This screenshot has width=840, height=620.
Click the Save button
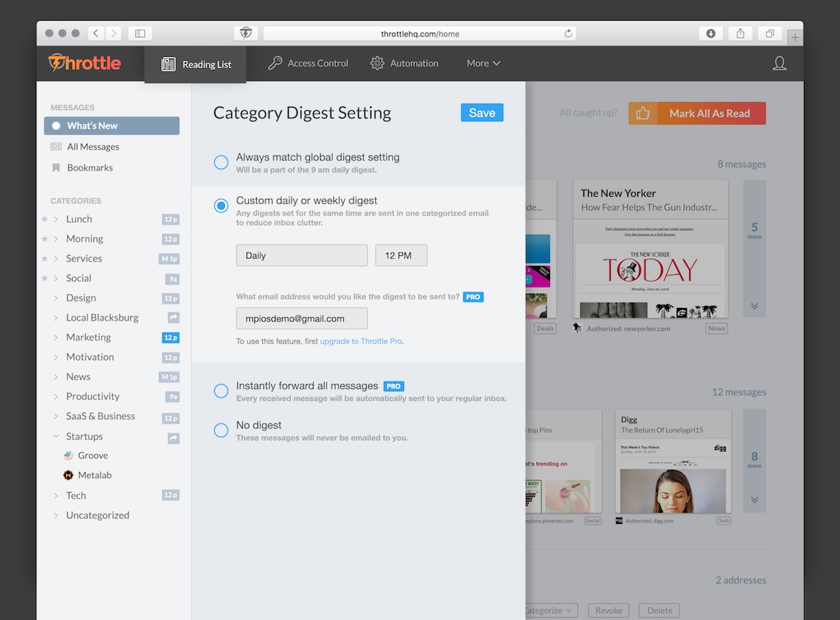click(x=481, y=113)
